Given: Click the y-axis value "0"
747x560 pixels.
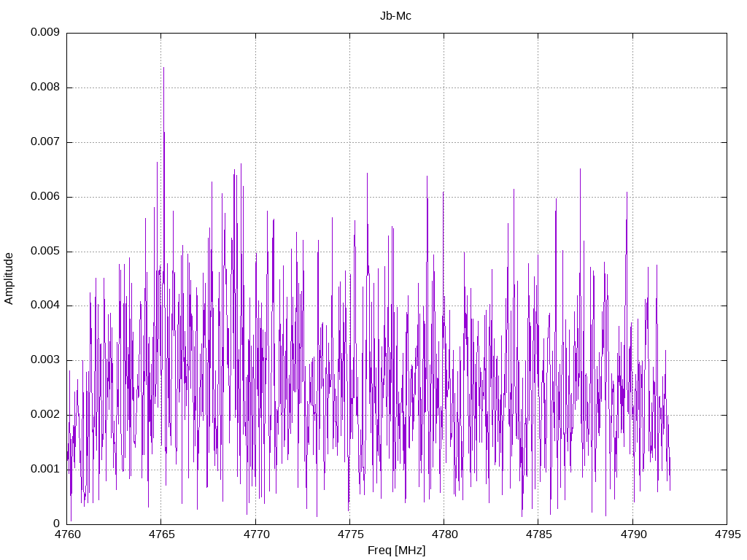Looking at the screenshot, I should point(56,524).
